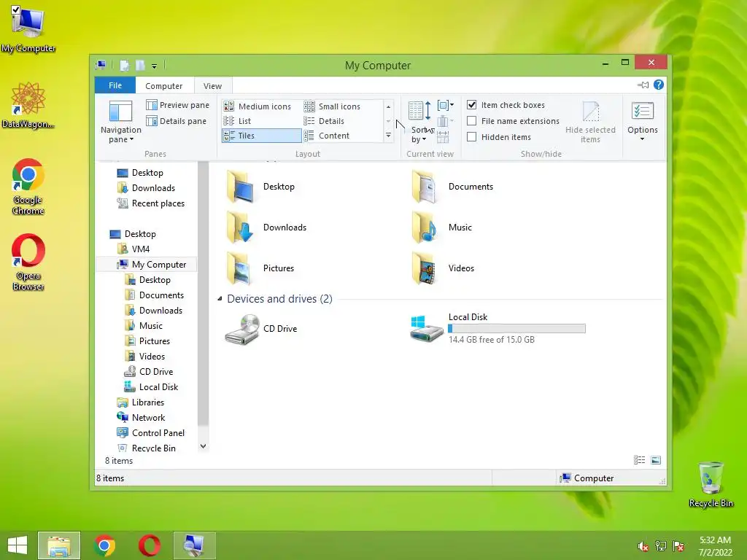Enable Hidden items checkbox
This screenshot has width=747, height=560.
472,137
